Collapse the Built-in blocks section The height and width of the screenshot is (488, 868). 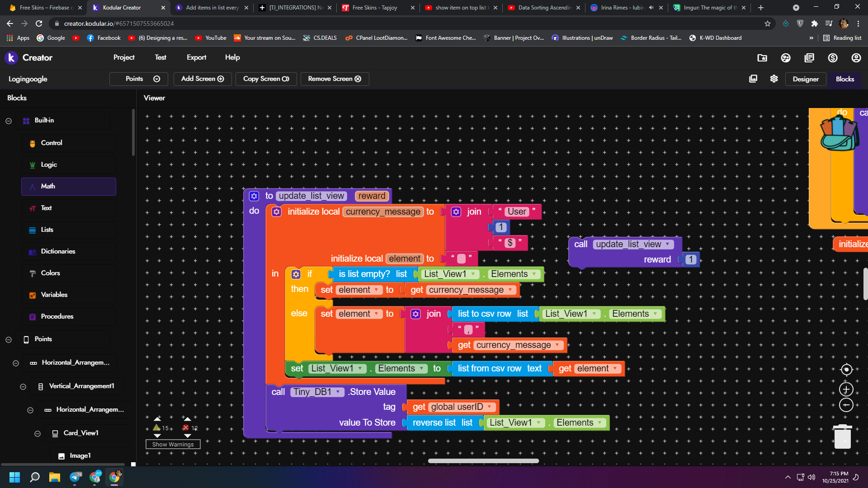[x=9, y=121]
